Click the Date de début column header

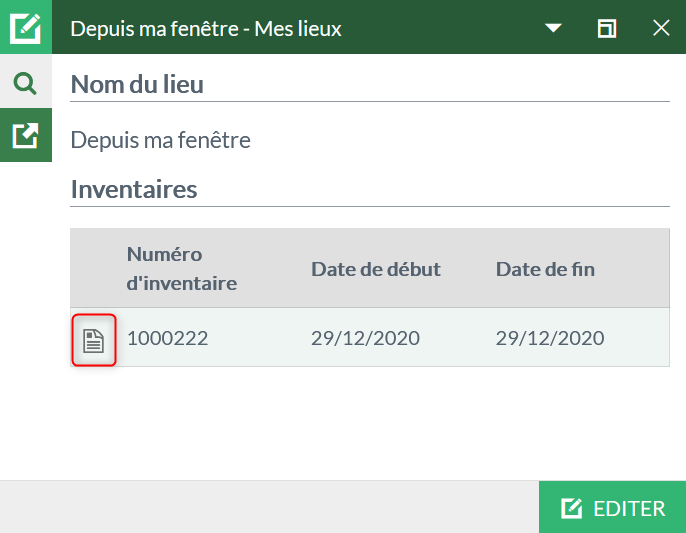(x=376, y=269)
